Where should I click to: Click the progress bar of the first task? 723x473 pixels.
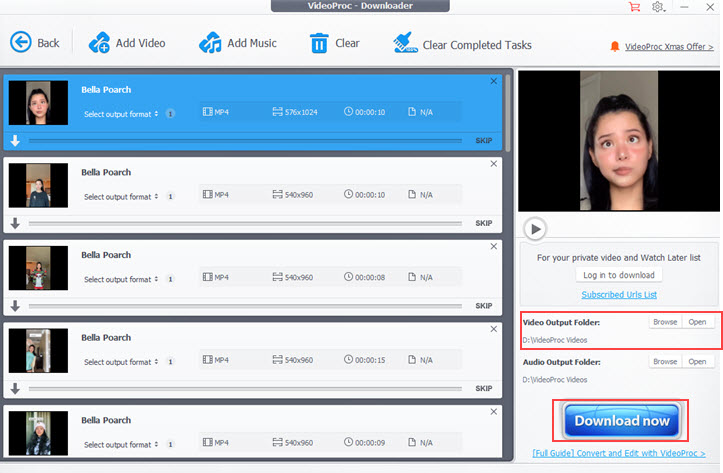(245, 141)
